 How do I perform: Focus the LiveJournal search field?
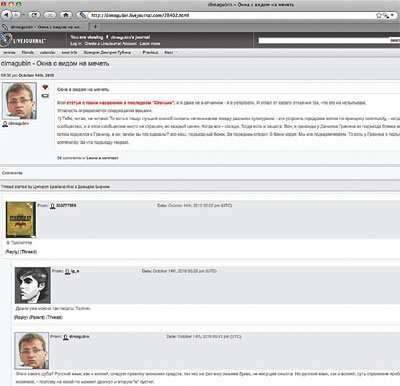pyautogui.click(x=323, y=40)
